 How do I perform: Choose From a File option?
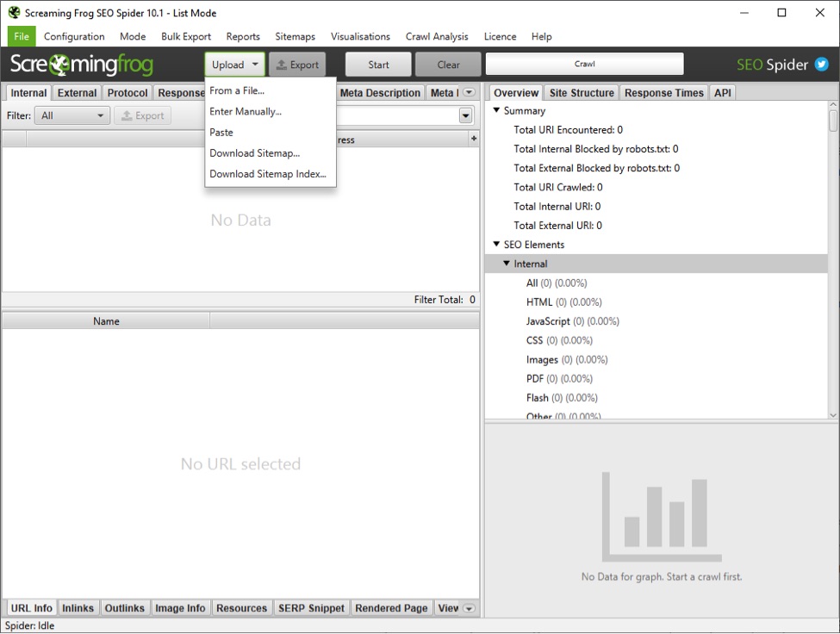point(237,90)
